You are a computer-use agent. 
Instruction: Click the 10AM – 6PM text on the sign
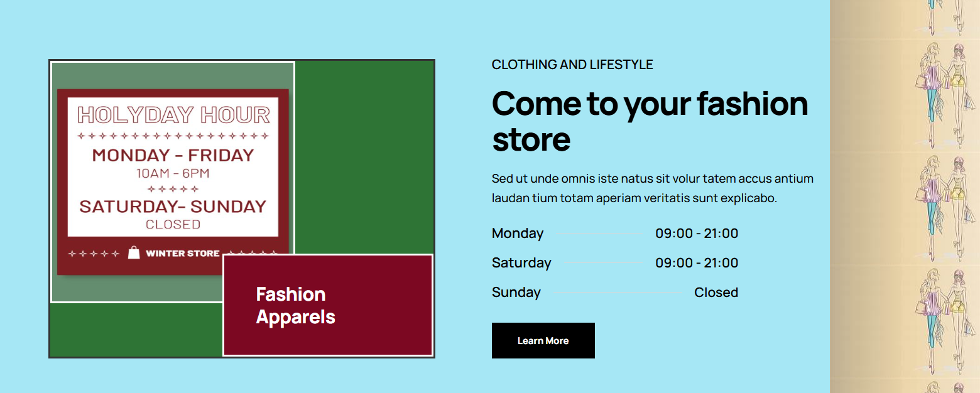point(173,173)
